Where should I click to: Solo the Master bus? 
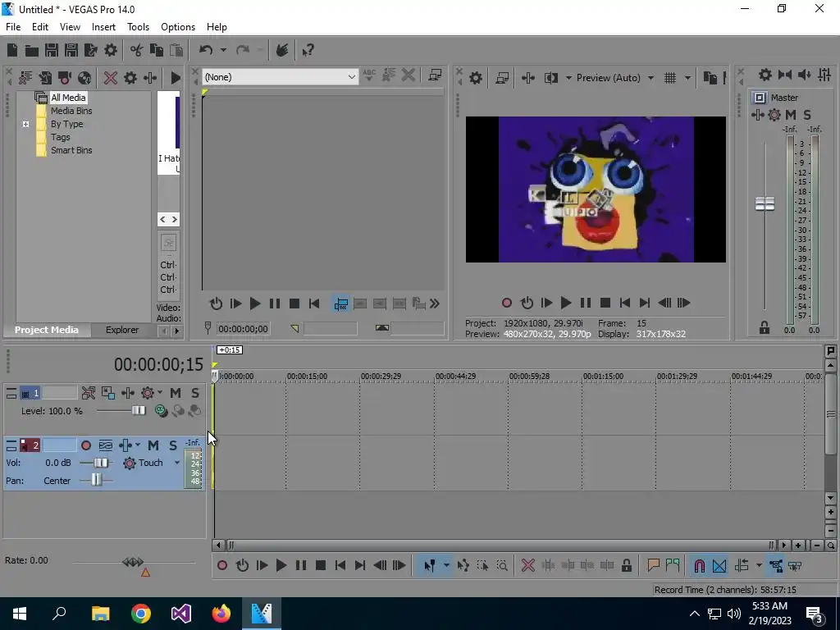click(x=807, y=115)
